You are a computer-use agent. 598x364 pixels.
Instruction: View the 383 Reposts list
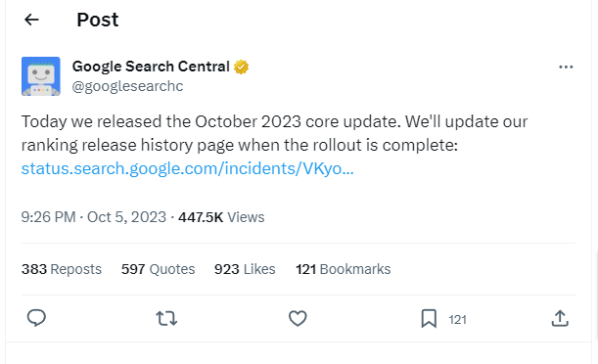pyautogui.click(x=62, y=269)
